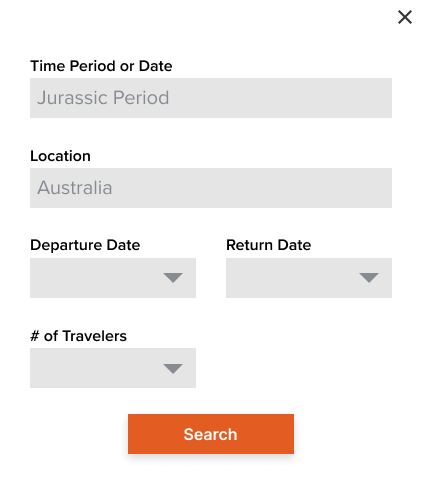The image size is (422, 486).
Task: Click the Departure Date dropdown arrow
Action: [173, 278]
